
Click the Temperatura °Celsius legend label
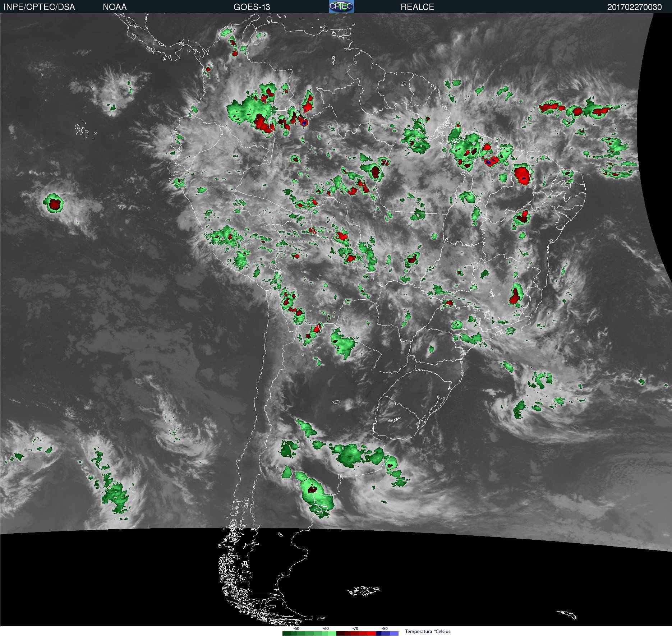tap(428, 631)
